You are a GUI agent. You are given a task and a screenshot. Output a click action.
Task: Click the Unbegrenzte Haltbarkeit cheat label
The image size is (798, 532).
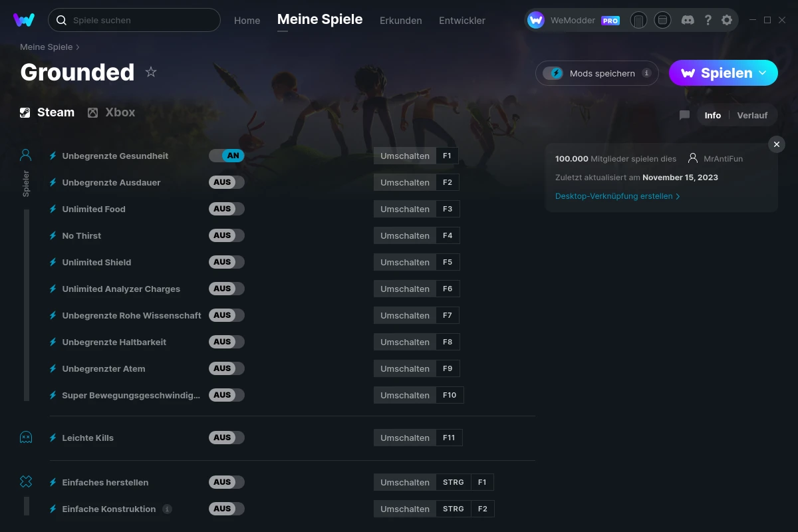114,342
